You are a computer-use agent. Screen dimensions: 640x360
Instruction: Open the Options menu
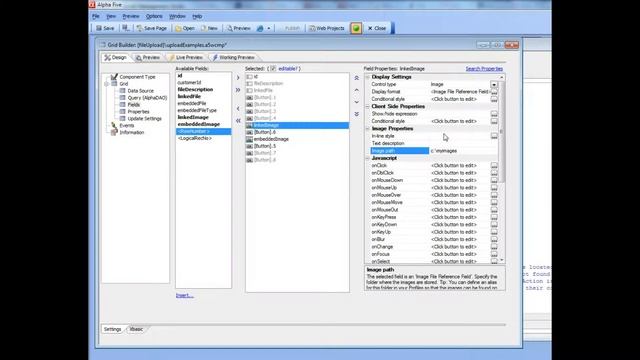[x=154, y=16]
